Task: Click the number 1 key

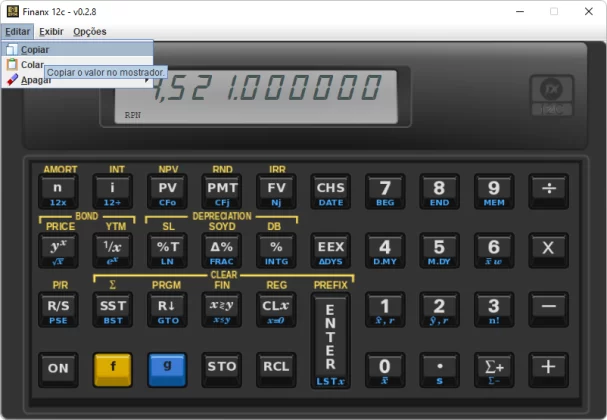Action: click(x=385, y=310)
